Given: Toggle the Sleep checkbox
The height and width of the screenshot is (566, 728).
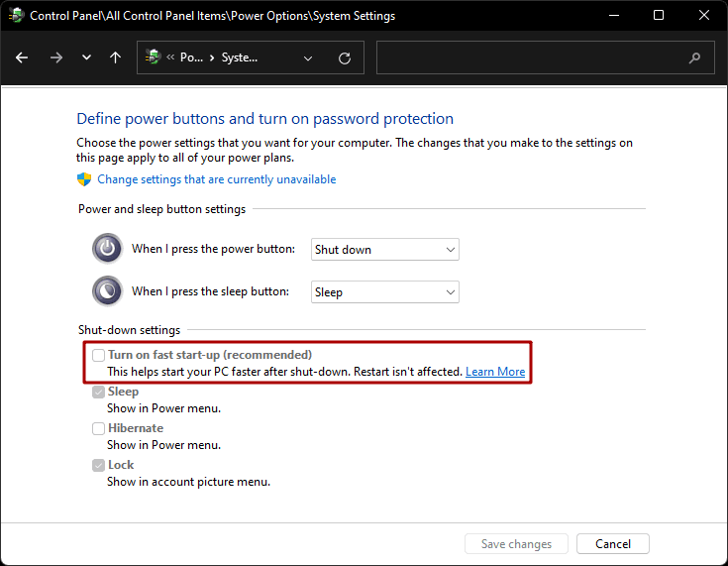Looking at the screenshot, I should (98, 392).
